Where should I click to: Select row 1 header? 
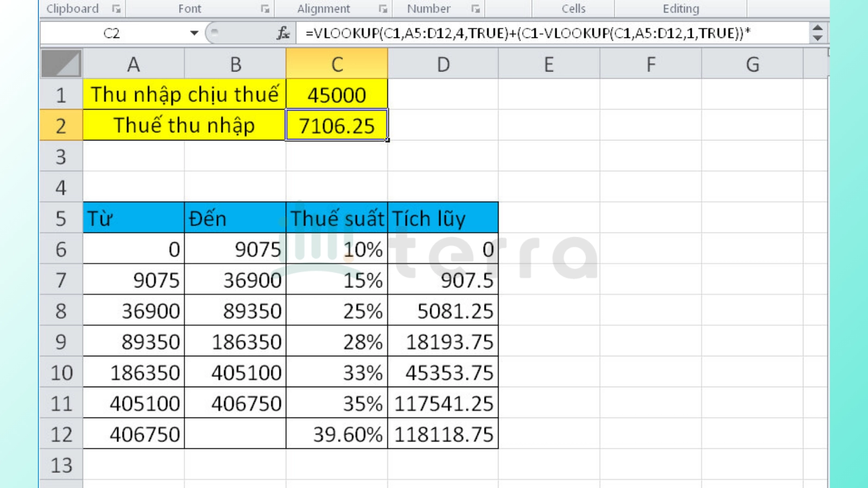(61, 95)
